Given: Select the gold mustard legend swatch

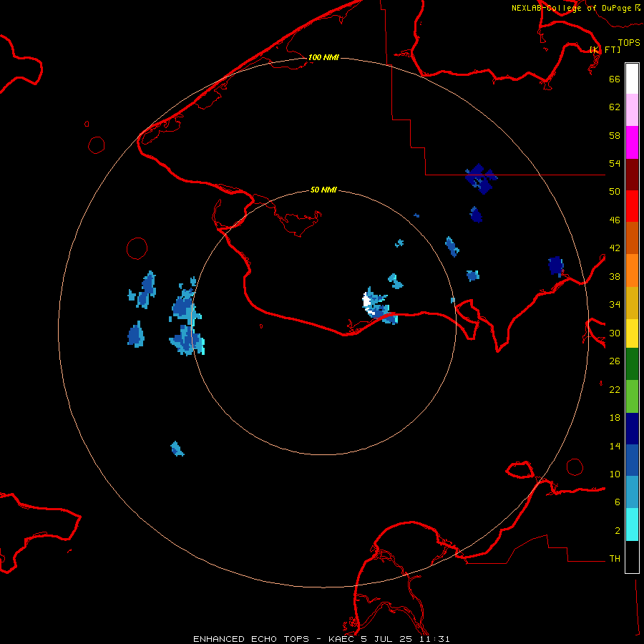Looking at the screenshot, I should (x=632, y=303).
